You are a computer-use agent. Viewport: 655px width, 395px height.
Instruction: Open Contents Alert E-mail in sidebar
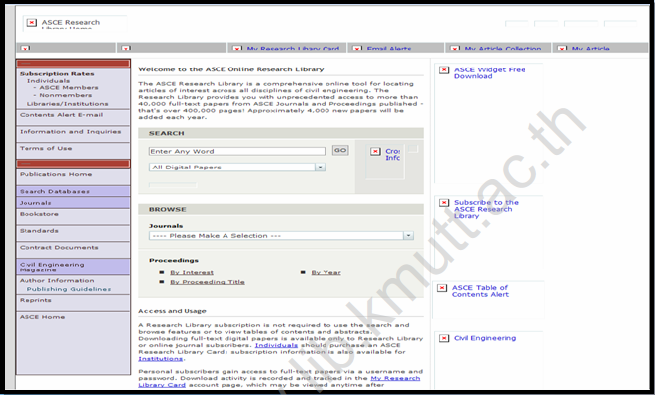[x=61, y=115]
